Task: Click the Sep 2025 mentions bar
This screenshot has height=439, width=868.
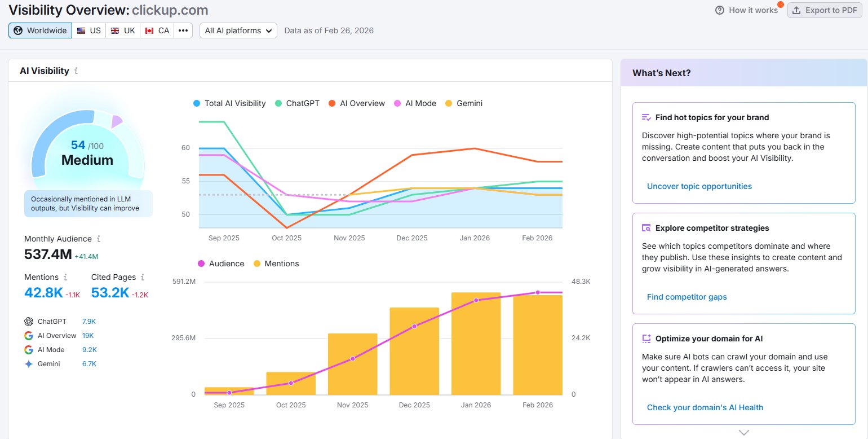Action: click(x=229, y=391)
